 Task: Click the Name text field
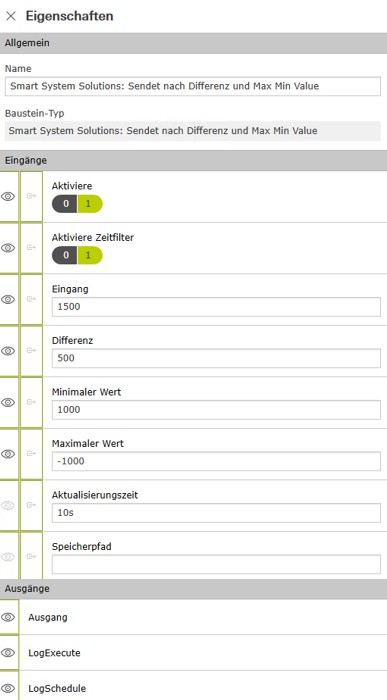coord(193,86)
